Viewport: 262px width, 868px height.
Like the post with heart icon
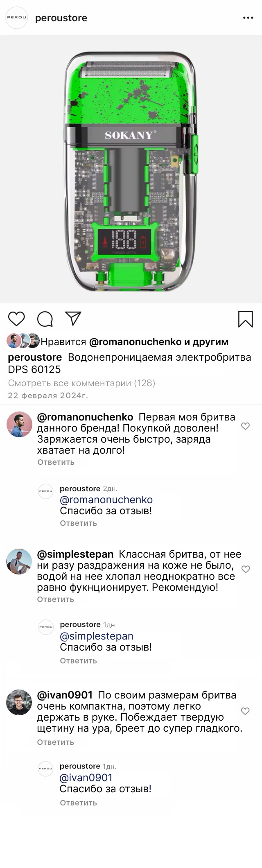pyautogui.click(x=17, y=319)
